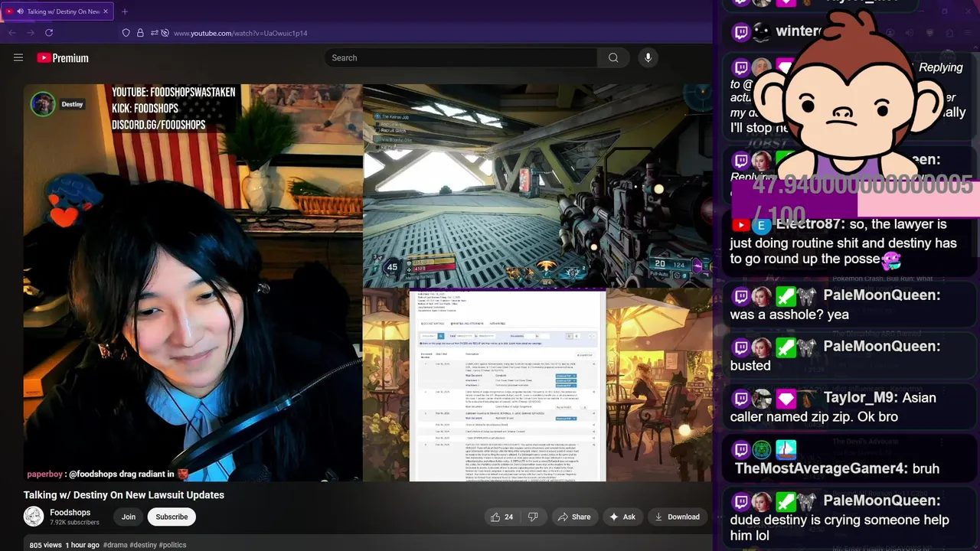Click the video title Talking w/ Destiny

[124, 495]
